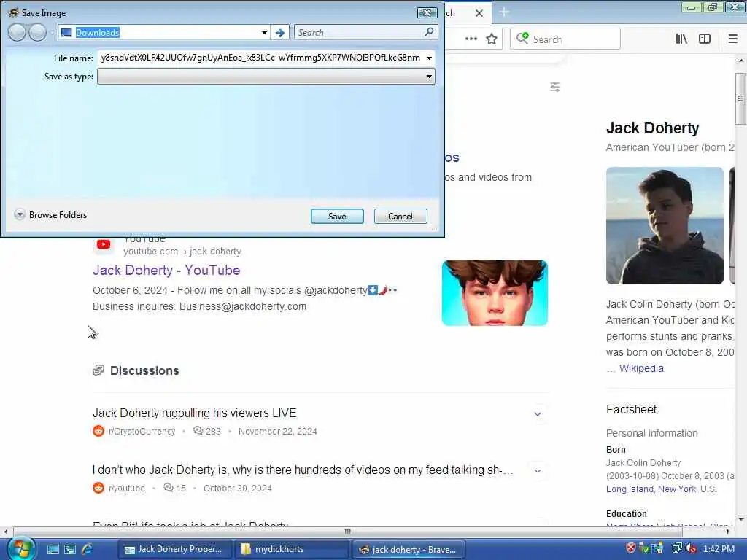Click the Jack Doherty YouTube result thumbnail

[495, 293]
